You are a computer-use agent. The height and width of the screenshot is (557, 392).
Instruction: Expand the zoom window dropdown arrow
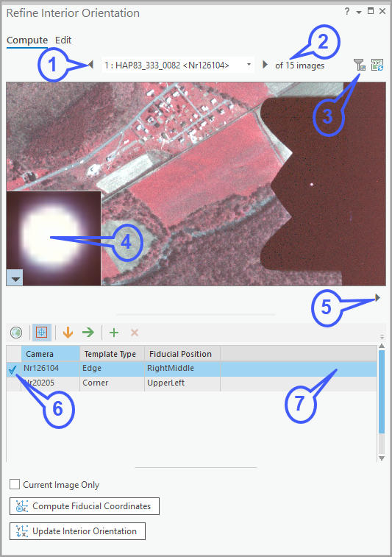pyautogui.click(x=15, y=278)
